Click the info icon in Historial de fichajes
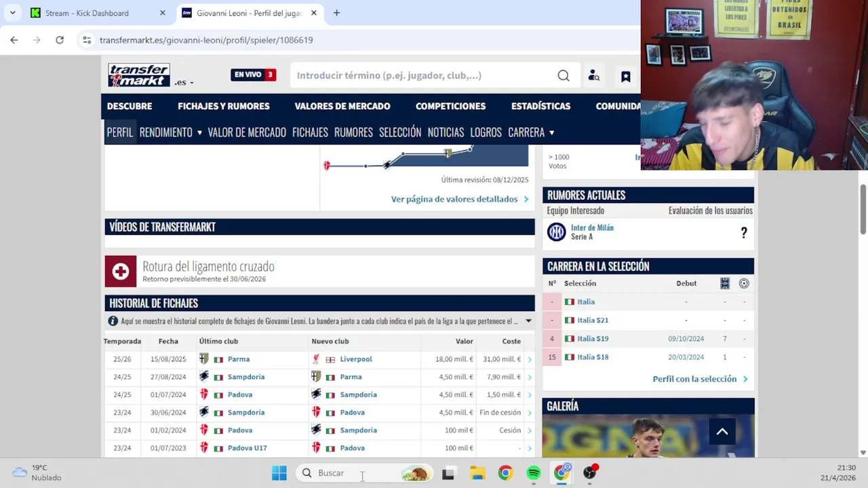 coord(113,321)
